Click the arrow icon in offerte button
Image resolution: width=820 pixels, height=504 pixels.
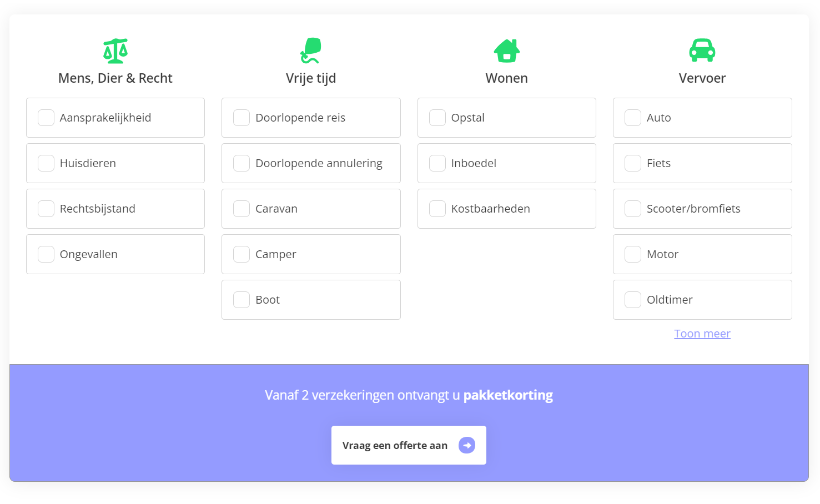point(467,445)
